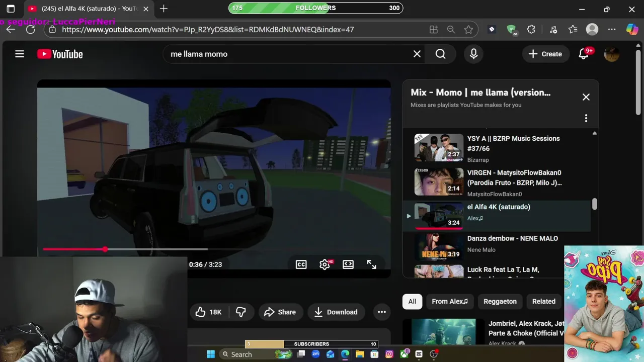Open Edge Settings and more menu
This screenshot has width=644, height=362.
(x=612, y=30)
